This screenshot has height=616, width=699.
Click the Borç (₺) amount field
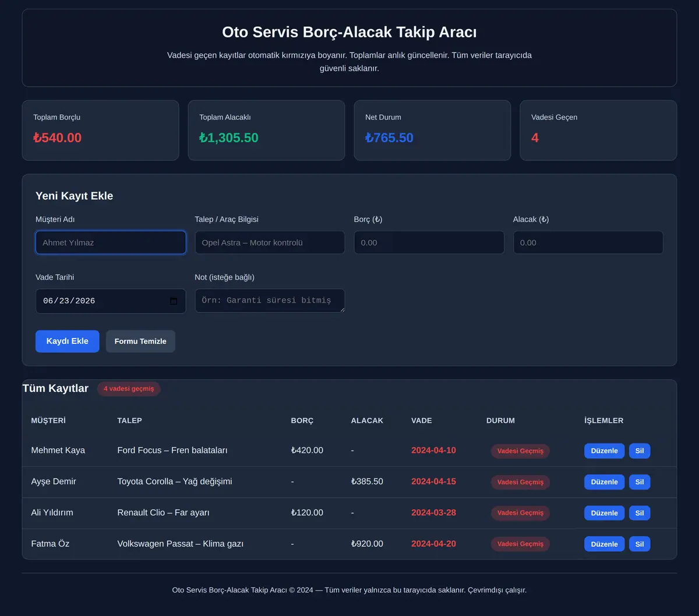pyautogui.click(x=429, y=242)
